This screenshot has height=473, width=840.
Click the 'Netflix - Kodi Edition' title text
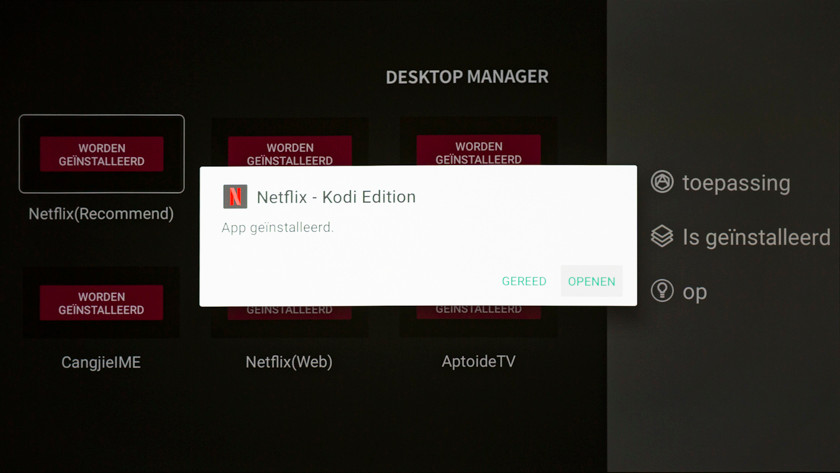(336, 197)
